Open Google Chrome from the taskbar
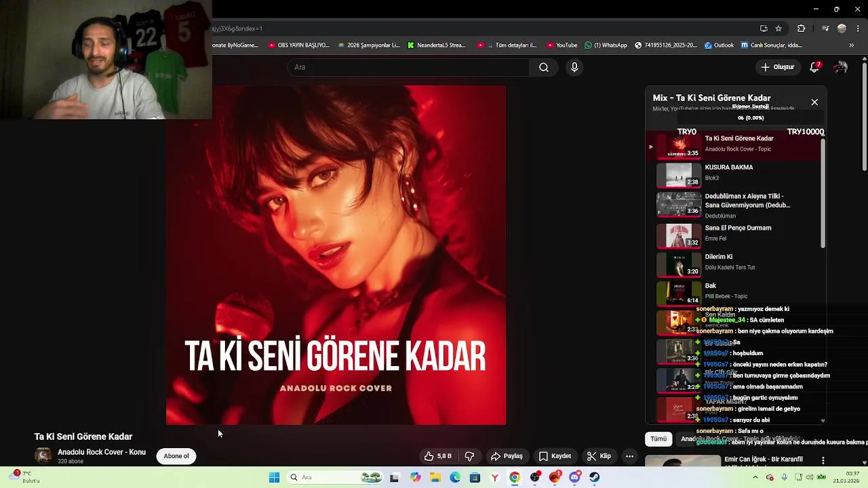 tap(515, 477)
